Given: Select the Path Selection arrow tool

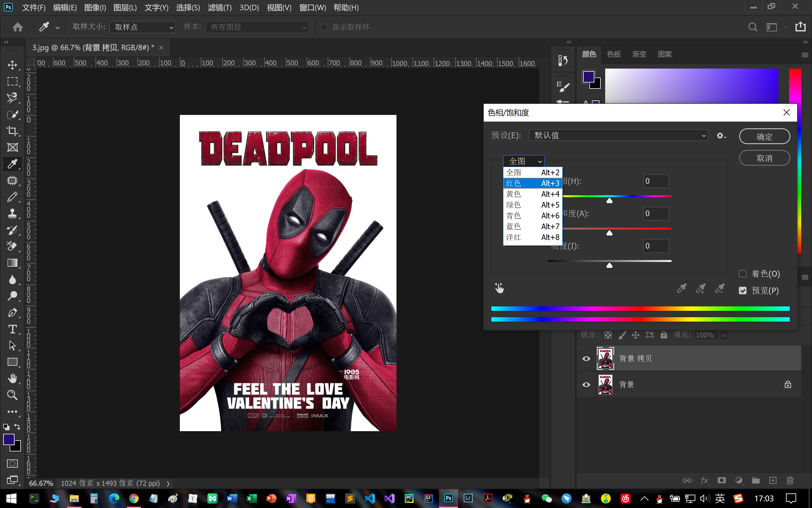Looking at the screenshot, I should click(x=12, y=345).
